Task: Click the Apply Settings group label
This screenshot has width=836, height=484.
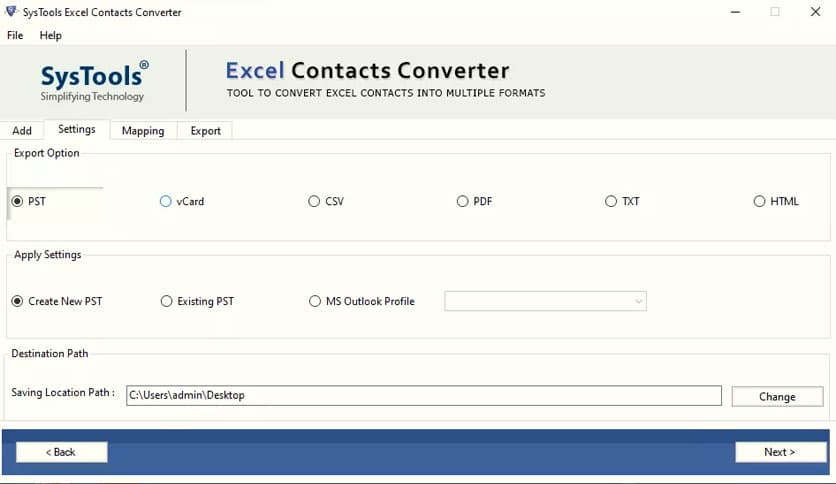Action: (x=47, y=255)
